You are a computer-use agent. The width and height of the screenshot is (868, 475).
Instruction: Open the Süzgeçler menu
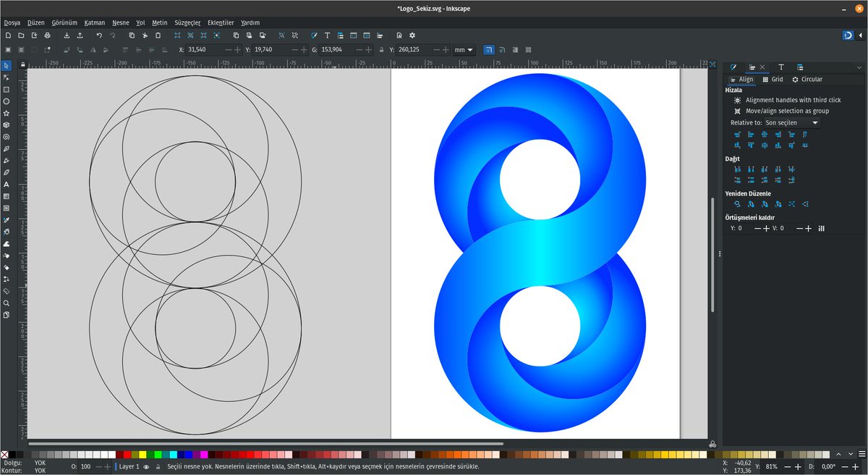tap(187, 22)
